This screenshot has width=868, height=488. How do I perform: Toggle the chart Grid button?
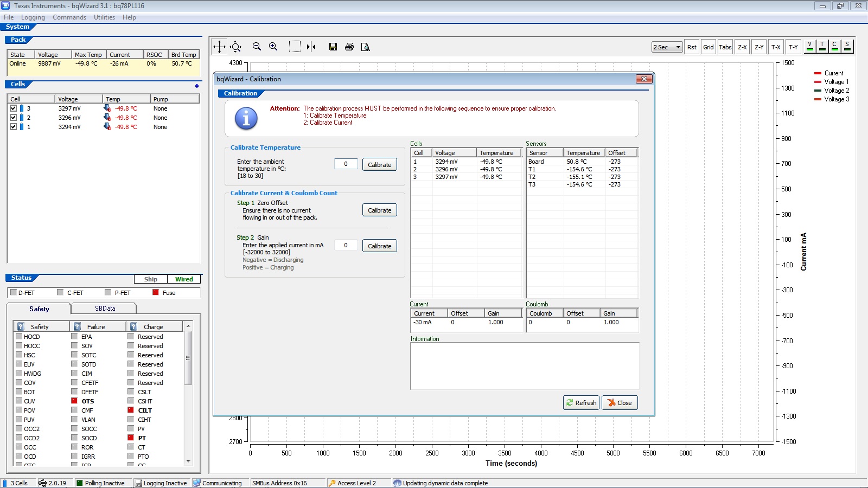coord(709,47)
